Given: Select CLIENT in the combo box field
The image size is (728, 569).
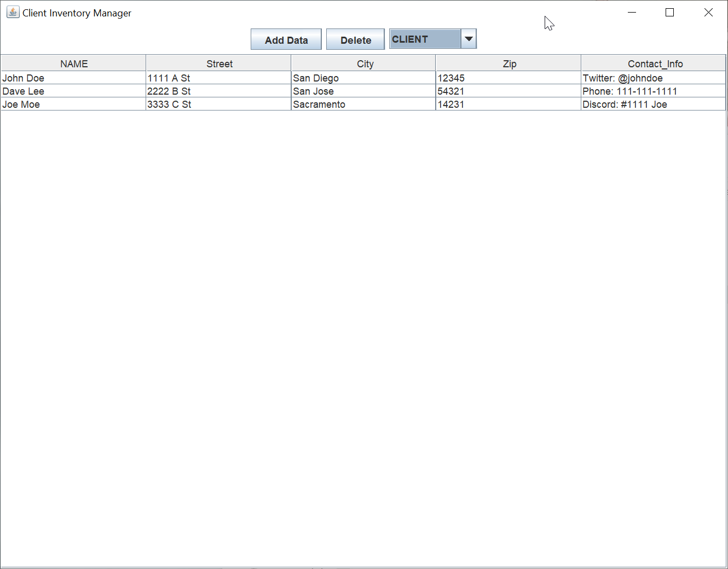Looking at the screenshot, I should [x=424, y=38].
